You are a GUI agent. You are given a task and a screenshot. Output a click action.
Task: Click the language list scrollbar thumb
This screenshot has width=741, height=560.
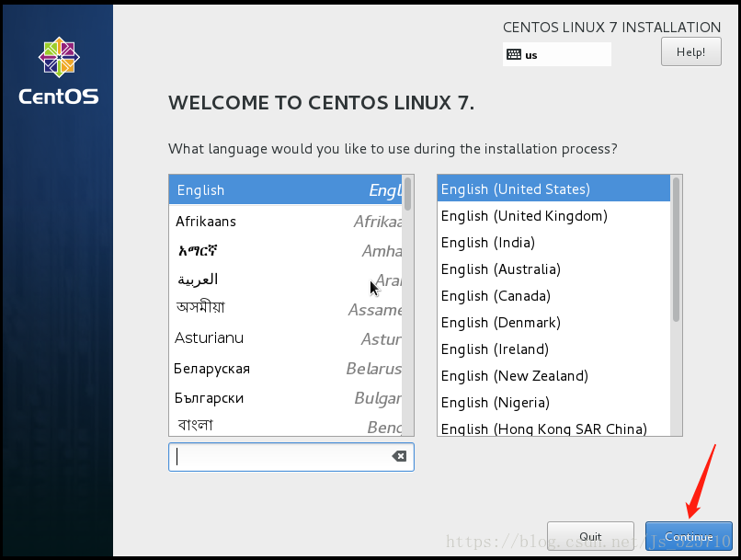click(408, 193)
